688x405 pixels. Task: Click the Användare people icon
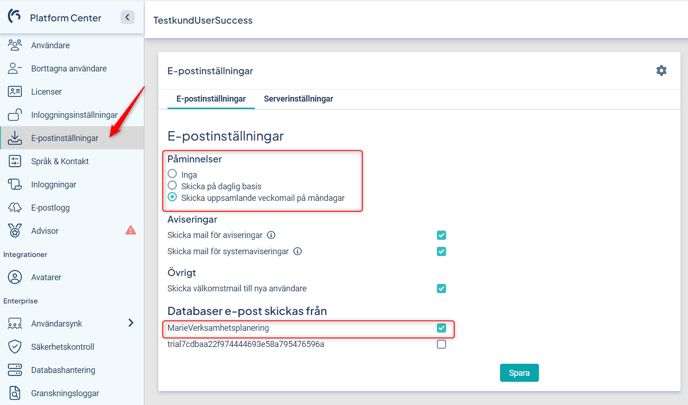(14, 45)
